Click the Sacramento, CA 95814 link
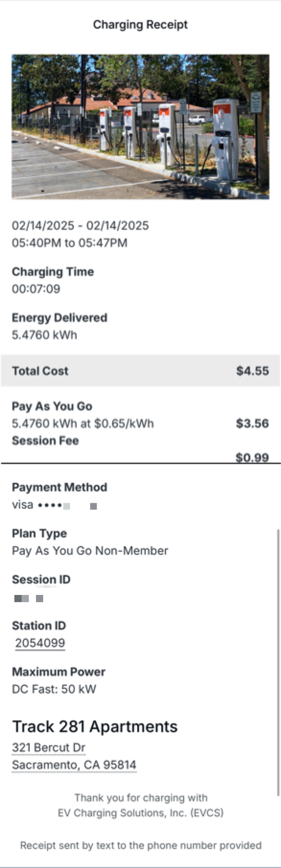The height and width of the screenshot is (868, 281). 74,765
